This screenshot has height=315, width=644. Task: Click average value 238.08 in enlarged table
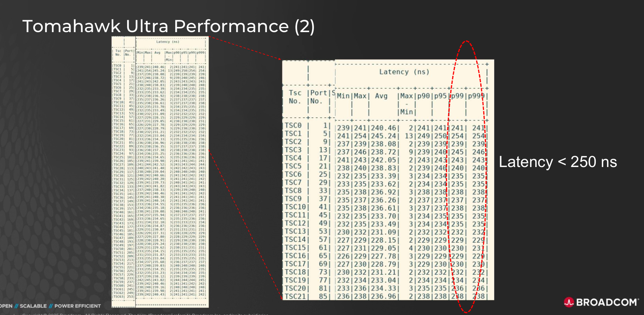coord(383,144)
